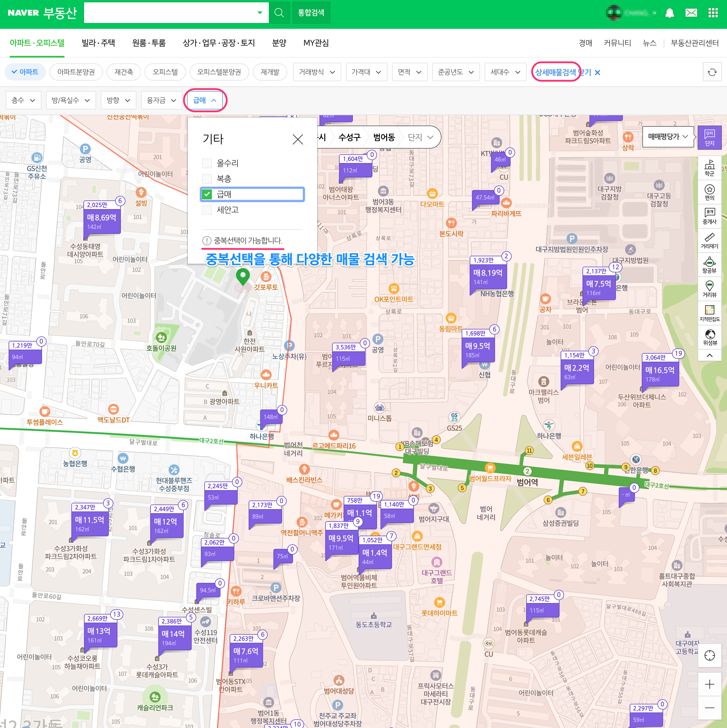Collapse the 급매 filter dropdown
The image size is (727, 728).
[x=205, y=100]
